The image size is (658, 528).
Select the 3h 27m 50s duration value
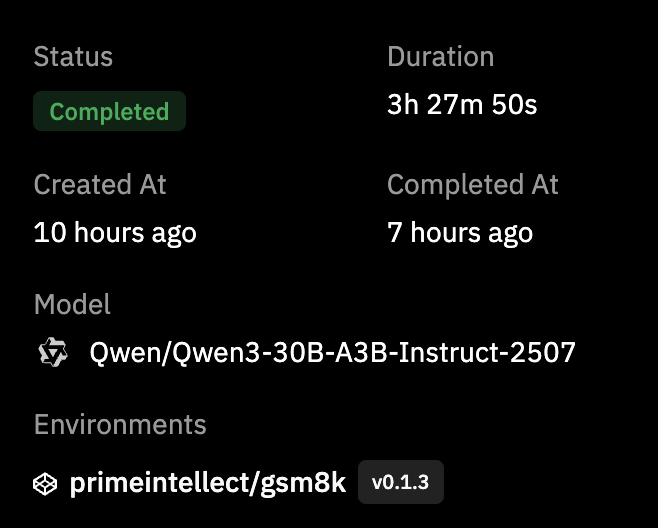(x=462, y=104)
